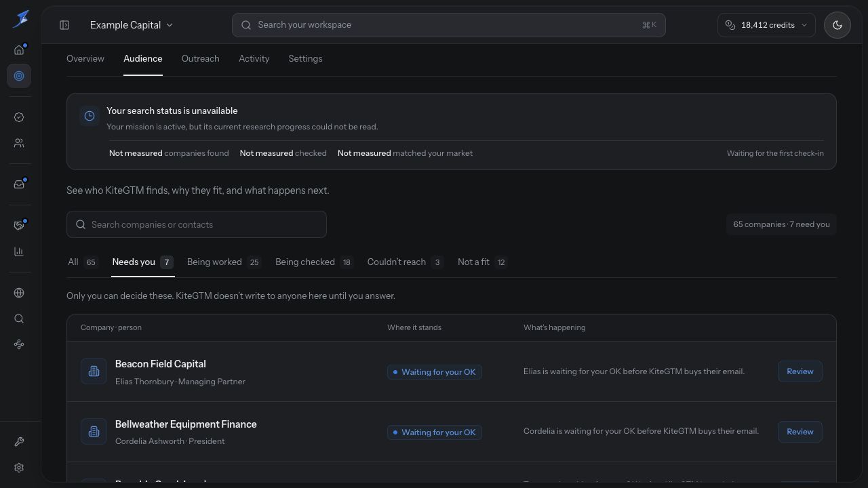Show the Being checked filter

315,262
